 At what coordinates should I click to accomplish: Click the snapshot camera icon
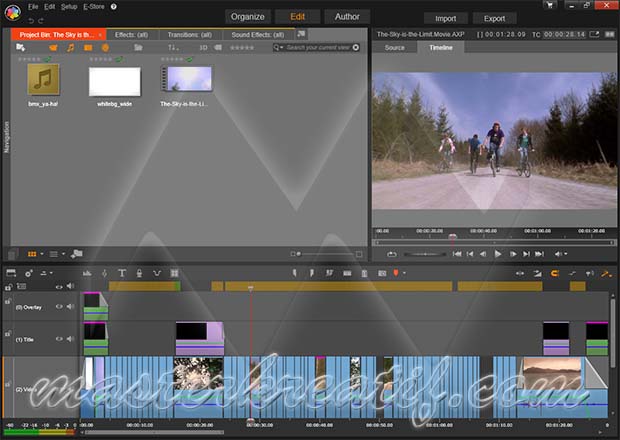click(382, 273)
